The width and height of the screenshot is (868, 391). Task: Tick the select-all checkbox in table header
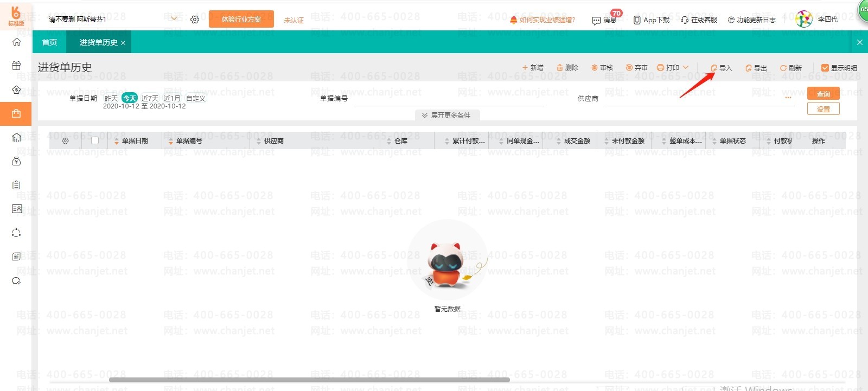[x=95, y=140]
